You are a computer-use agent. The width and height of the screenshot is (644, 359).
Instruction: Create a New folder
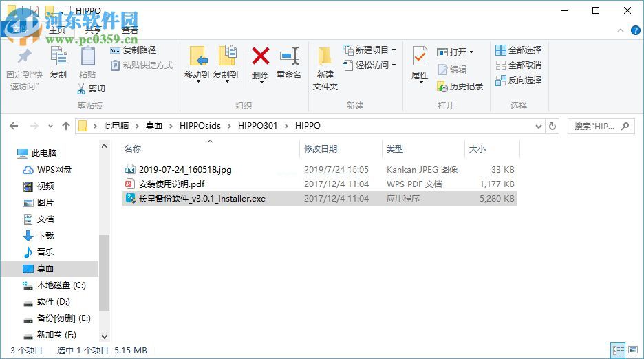[x=325, y=68]
